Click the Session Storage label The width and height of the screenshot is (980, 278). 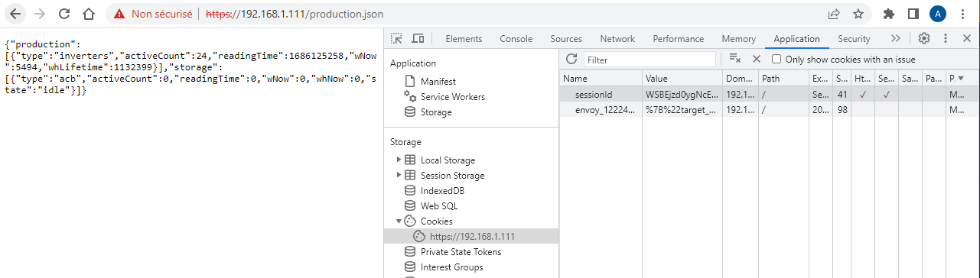point(452,176)
